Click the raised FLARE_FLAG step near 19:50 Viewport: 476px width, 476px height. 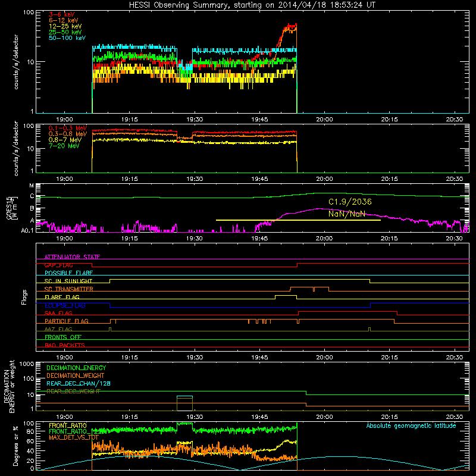(x=286, y=295)
